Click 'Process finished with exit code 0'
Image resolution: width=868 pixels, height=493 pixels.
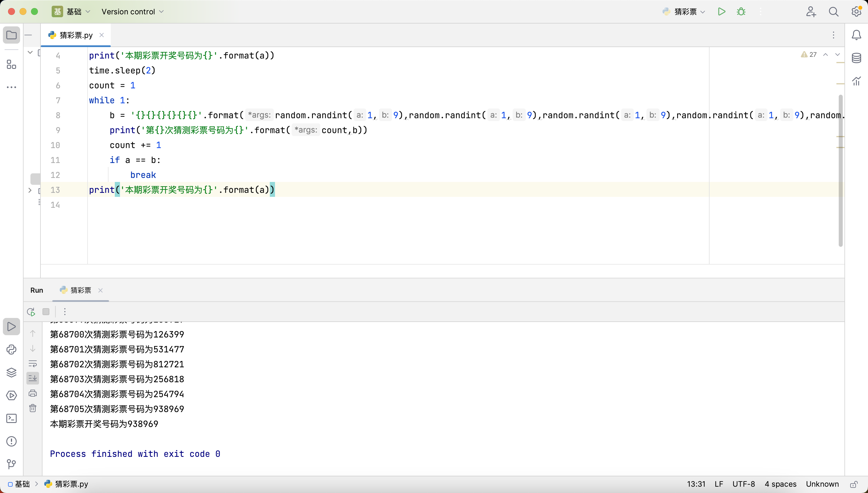tap(135, 454)
